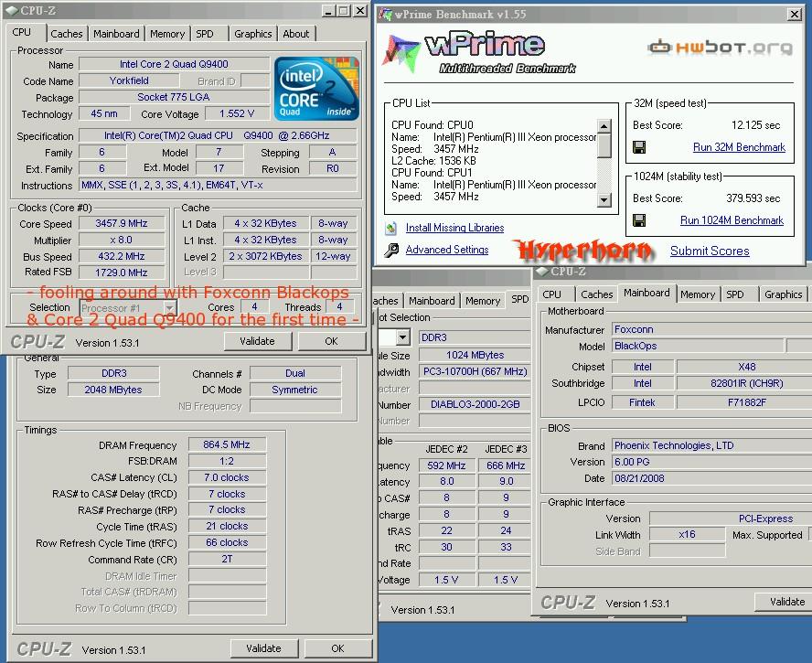This screenshot has height=663, width=812.
Task: Click the BIOS date 08/21/2008 field
Action: coord(712,478)
